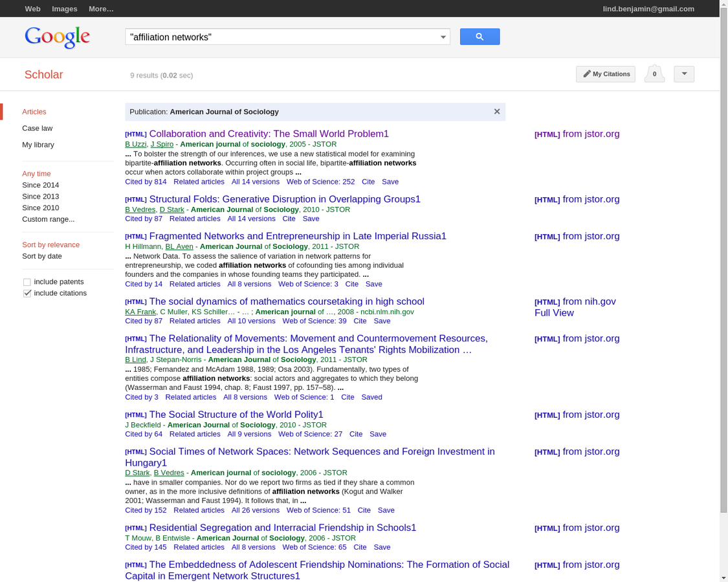Click Web of Science: 27
The height and width of the screenshot is (582, 728).
[x=310, y=435]
